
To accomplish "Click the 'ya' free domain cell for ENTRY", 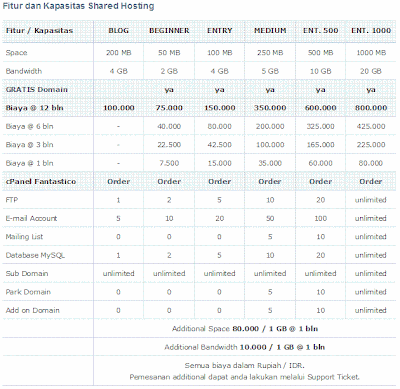I will point(219,90).
